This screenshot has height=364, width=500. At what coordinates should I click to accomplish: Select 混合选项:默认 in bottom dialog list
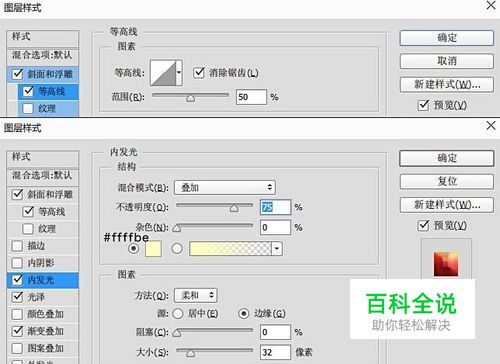tap(42, 175)
